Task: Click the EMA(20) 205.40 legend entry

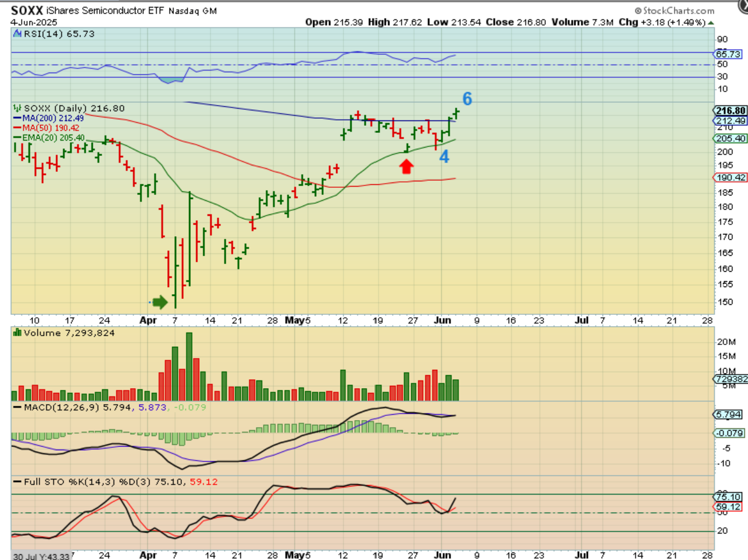Action: pos(54,137)
